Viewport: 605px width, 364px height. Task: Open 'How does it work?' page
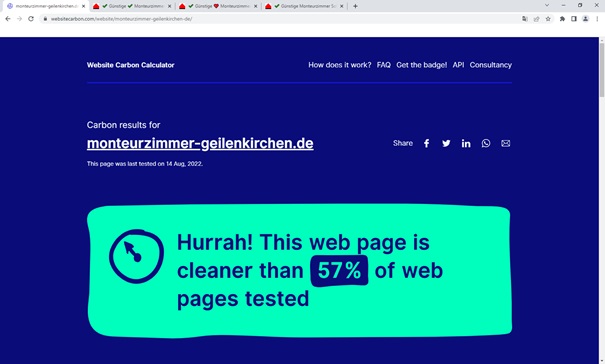(x=340, y=65)
